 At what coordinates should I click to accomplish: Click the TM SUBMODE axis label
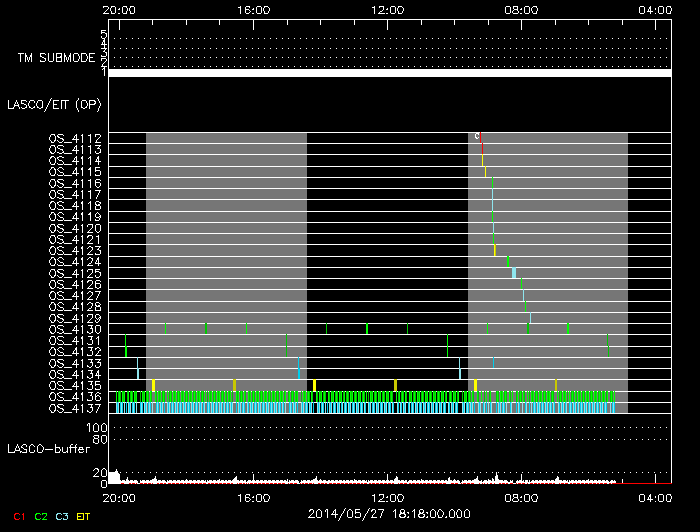tap(56, 58)
